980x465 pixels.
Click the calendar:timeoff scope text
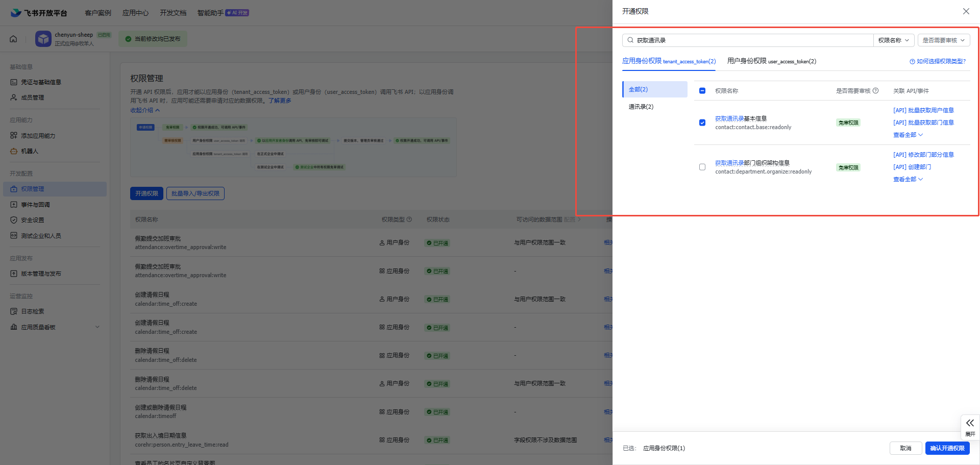pyautogui.click(x=155, y=416)
